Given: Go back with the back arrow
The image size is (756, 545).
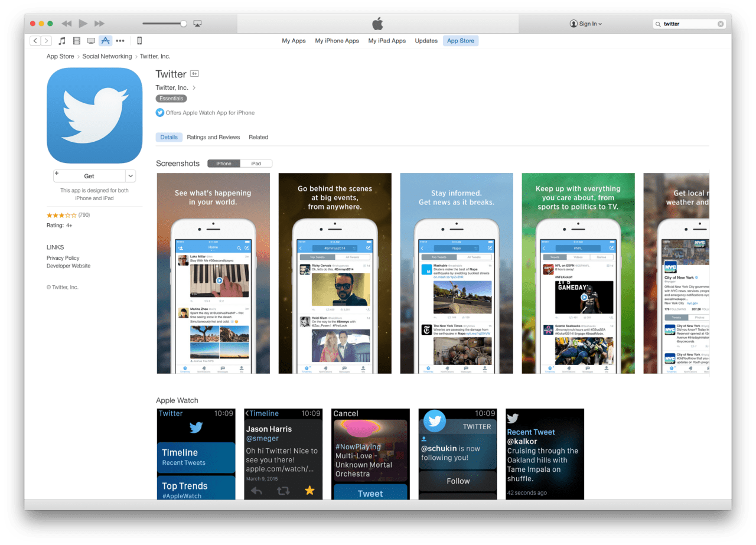Looking at the screenshot, I should 35,41.
